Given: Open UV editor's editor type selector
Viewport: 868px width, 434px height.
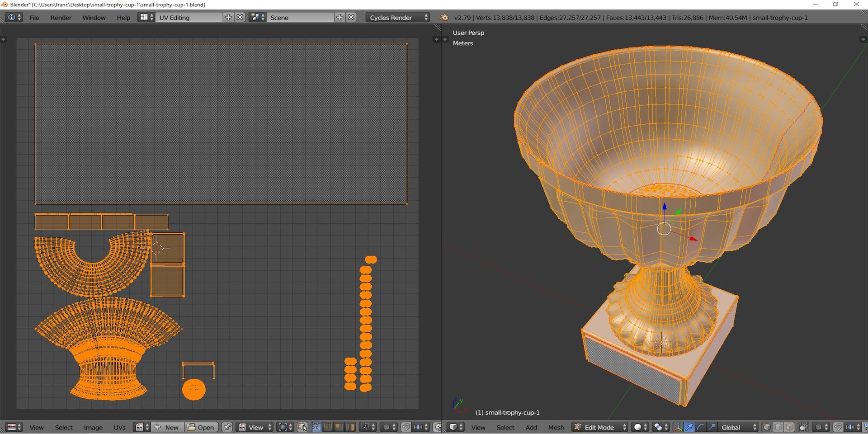Looking at the screenshot, I should [x=14, y=427].
